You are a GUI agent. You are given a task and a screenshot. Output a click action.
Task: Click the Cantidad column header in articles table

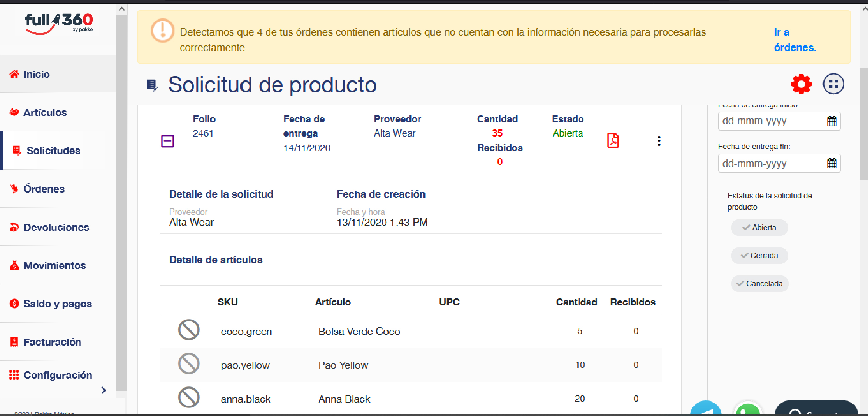click(x=576, y=302)
